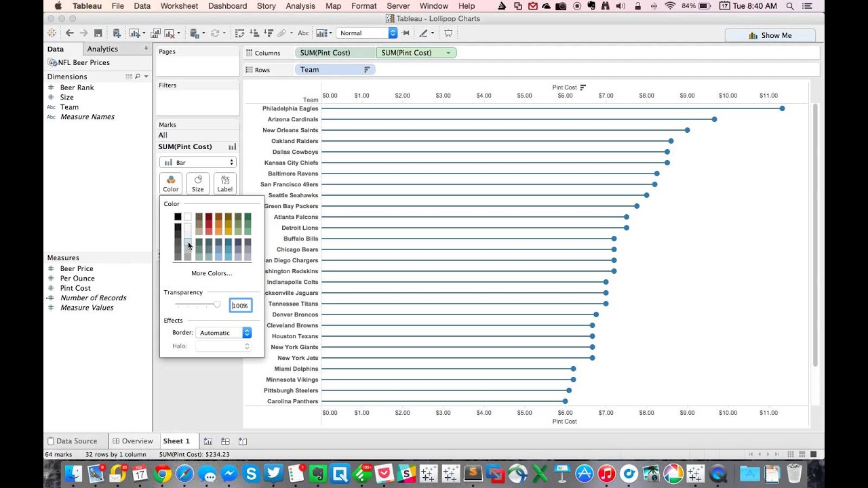Add a new data source icon

(x=117, y=33)
